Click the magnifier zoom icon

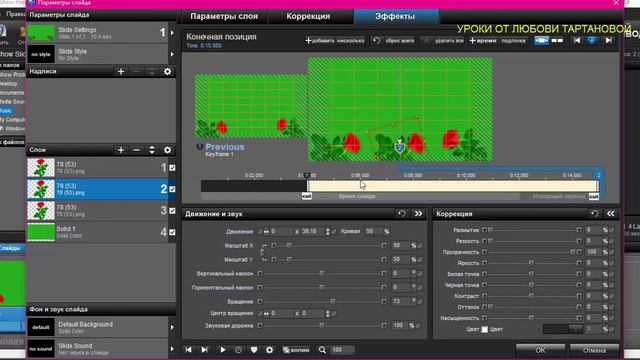(x=322, y=350)
